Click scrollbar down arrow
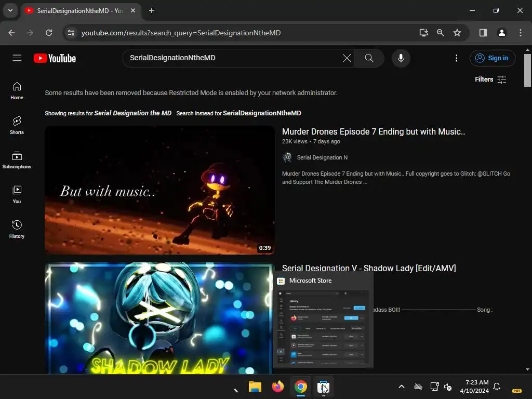Viewport: 532px width, 399px height. tap(527, 369)
